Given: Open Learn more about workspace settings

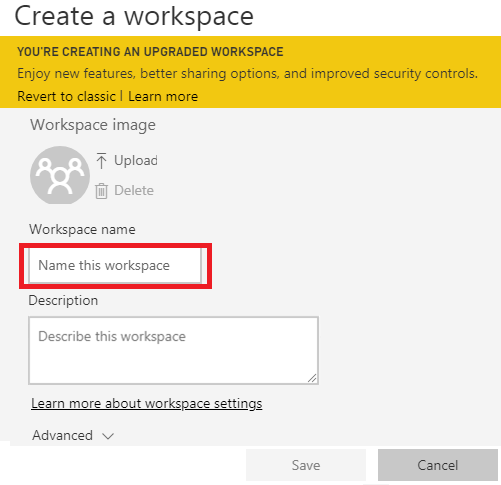Looking at the screenshot, I should (x=147, y=403).
